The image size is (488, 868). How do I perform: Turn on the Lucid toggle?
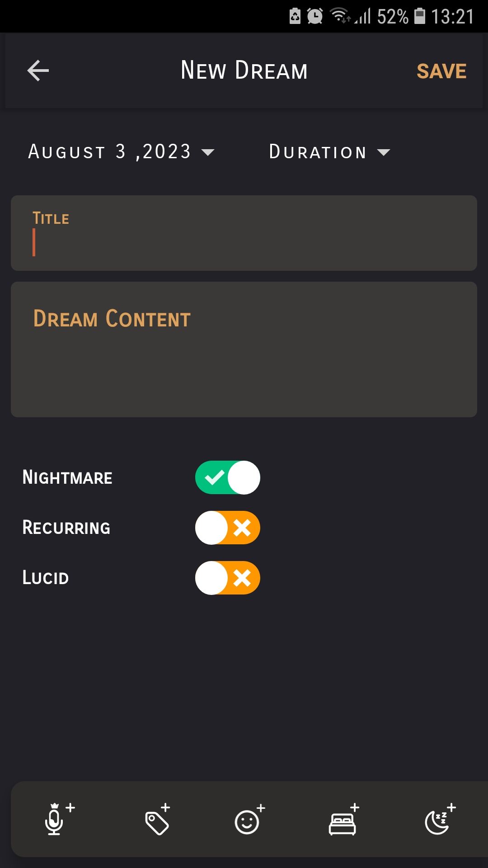coord(227,578)
